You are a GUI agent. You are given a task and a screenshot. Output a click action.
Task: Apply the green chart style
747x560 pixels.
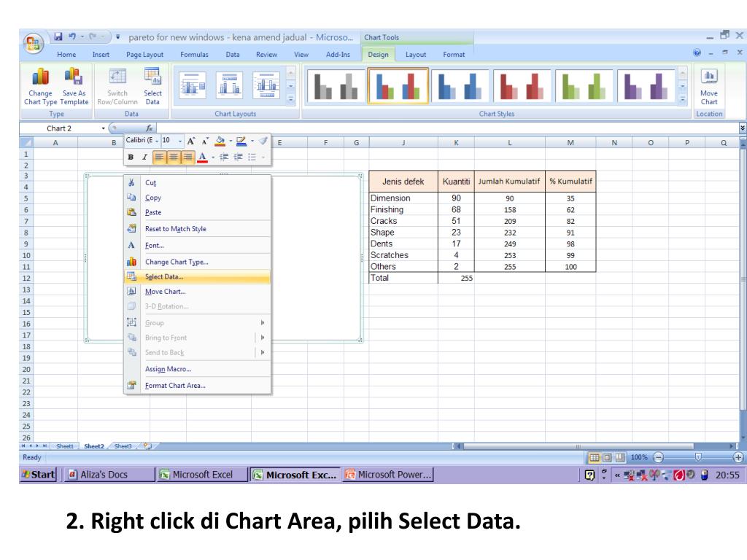click(x=584, y=86)
